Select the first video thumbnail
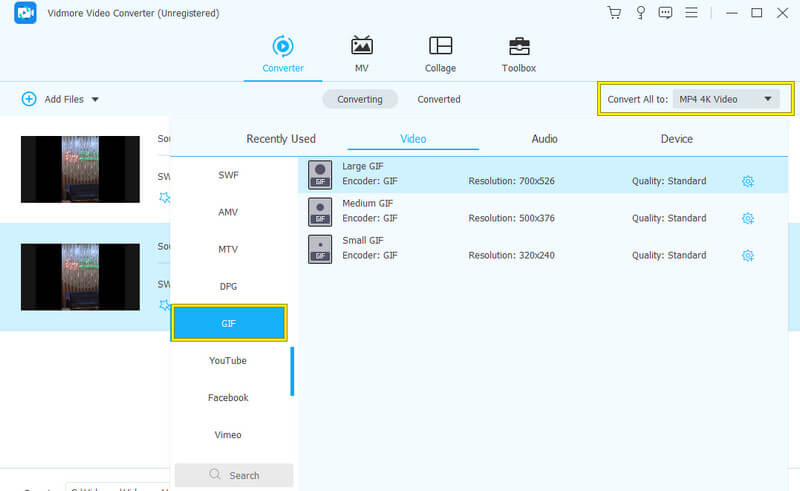 (x=80, y=169)
